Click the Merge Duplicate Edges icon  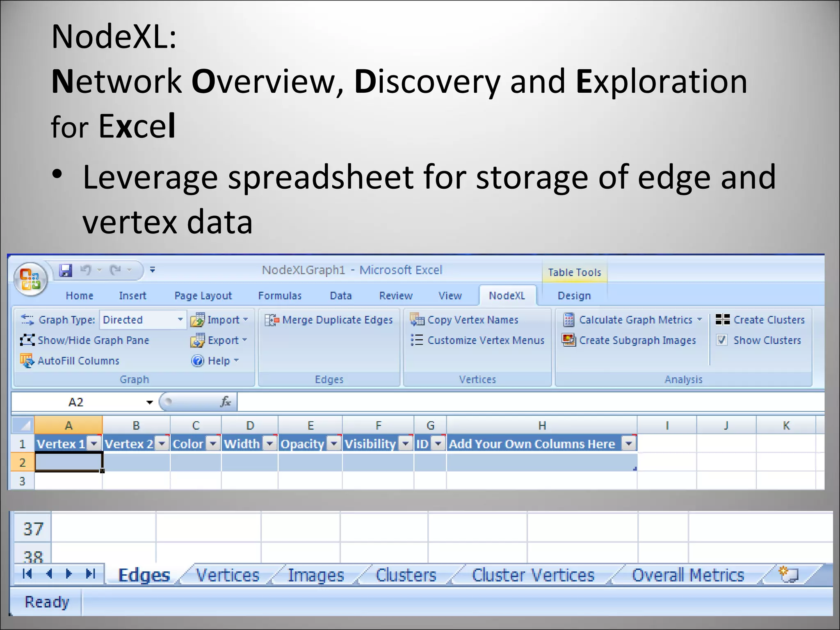pos(272,320)
